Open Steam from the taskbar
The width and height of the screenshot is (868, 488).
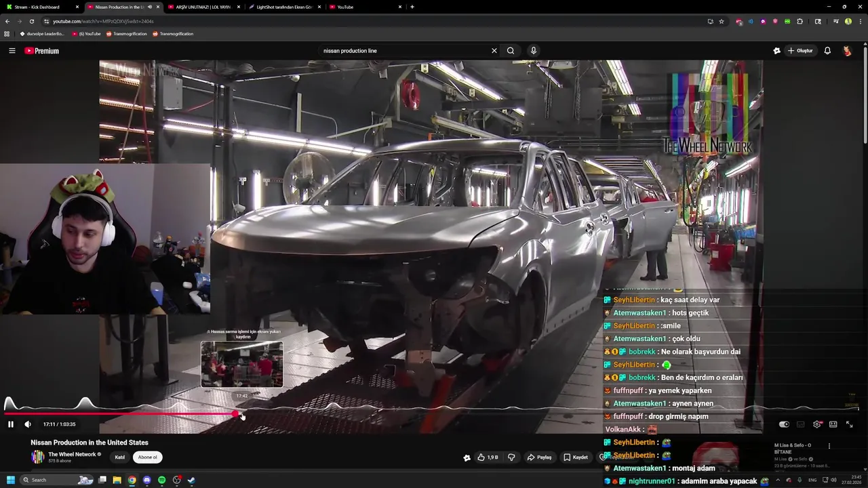pyautogui.click(x=191, y=480)
